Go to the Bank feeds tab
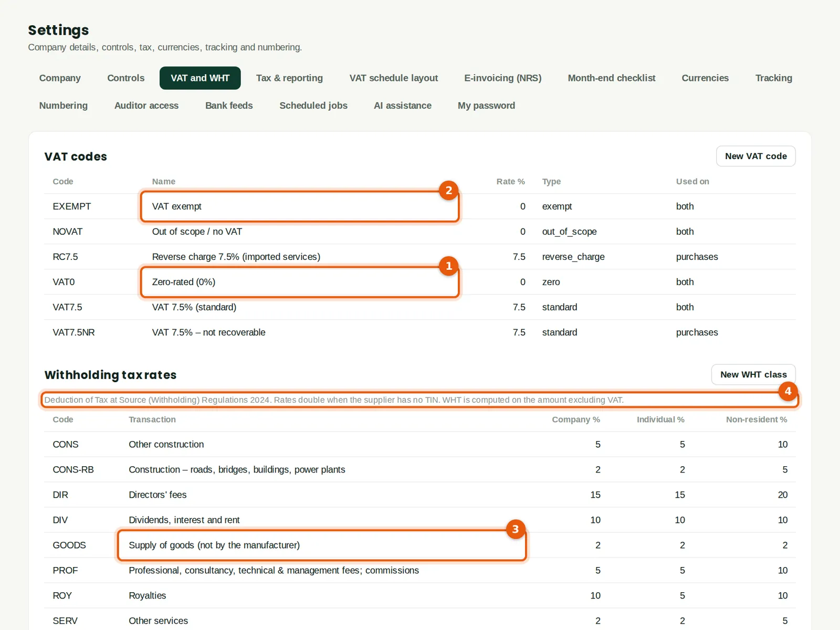The image size is (840, 630). (229, 106)
